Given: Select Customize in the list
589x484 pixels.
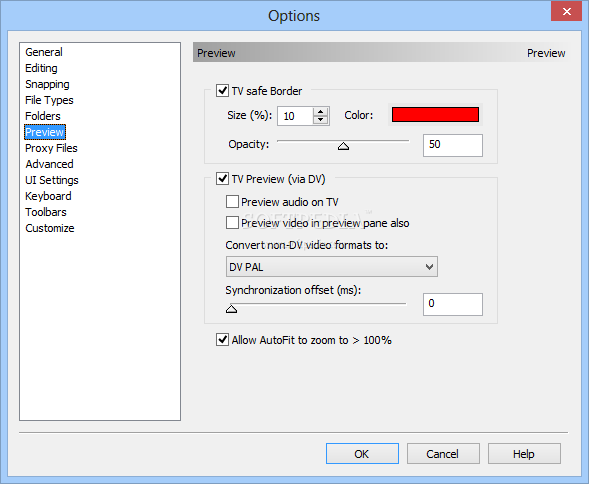Looking at the screenshot, I should tap(50, 228).
